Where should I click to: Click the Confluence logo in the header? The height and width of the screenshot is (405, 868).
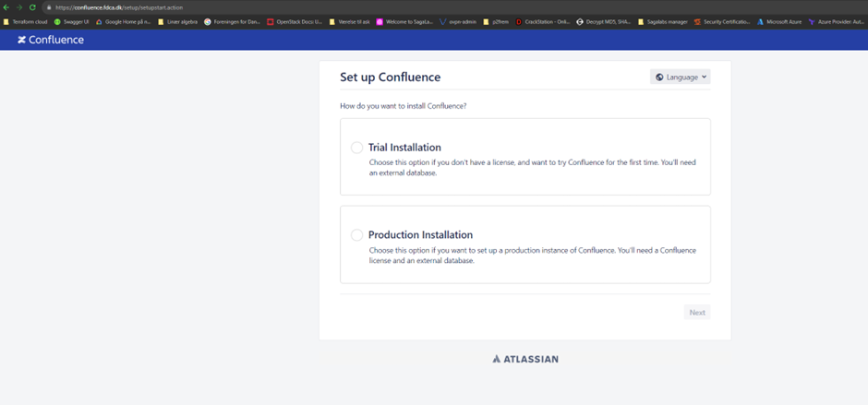click(51, 40)
